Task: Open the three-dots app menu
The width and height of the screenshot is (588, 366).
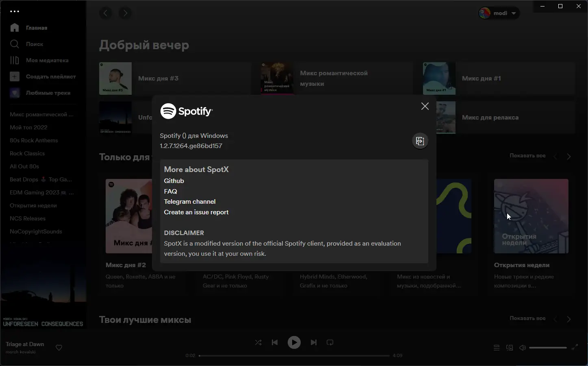Action: click(x=15, y=11)
